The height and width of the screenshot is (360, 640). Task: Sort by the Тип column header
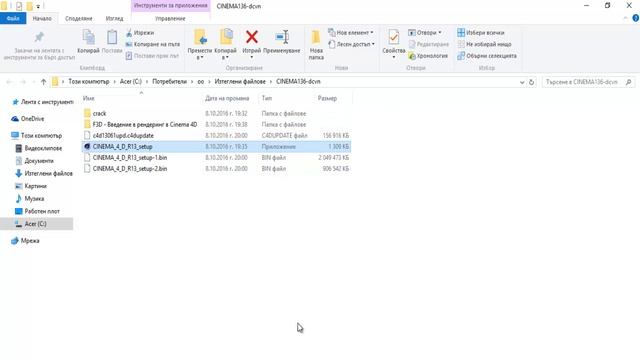click(267, 98)
